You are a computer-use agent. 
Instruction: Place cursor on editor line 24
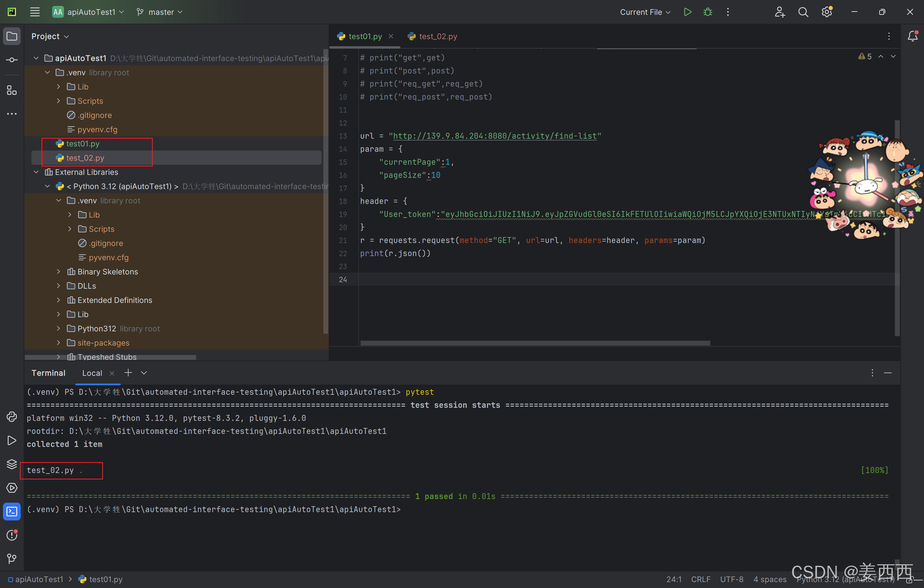(x=627, y=279)
